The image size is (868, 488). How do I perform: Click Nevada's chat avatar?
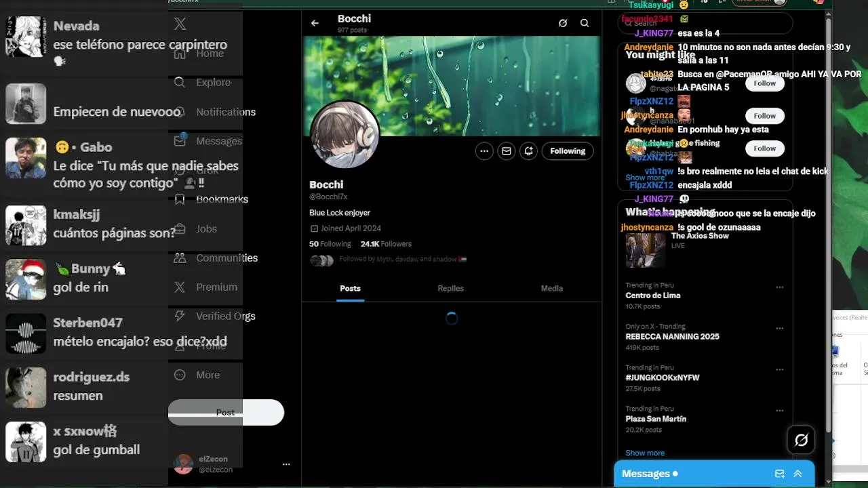coord(26,36)
